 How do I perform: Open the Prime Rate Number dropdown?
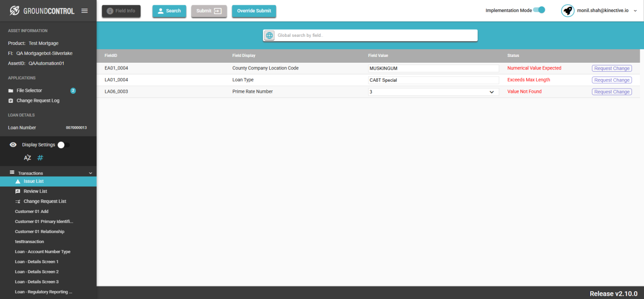(x=433, y=92)
